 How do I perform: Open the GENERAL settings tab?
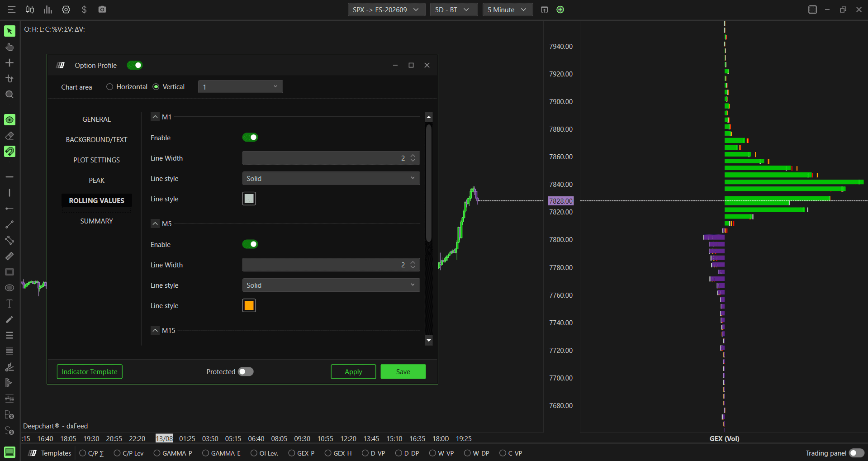pyautogui.click(x=96, y=119)
